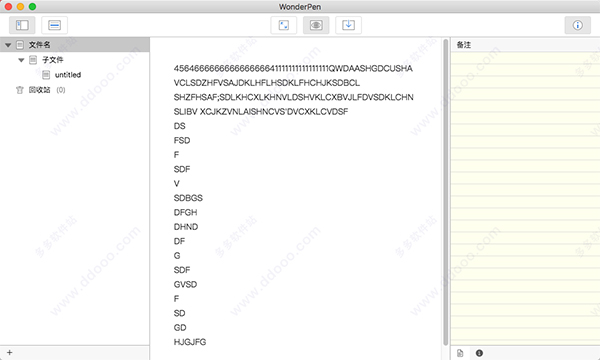Click the text line GVSD
Image resolution: width=600 pixels, height=360 pixels.
coord(185,285)
